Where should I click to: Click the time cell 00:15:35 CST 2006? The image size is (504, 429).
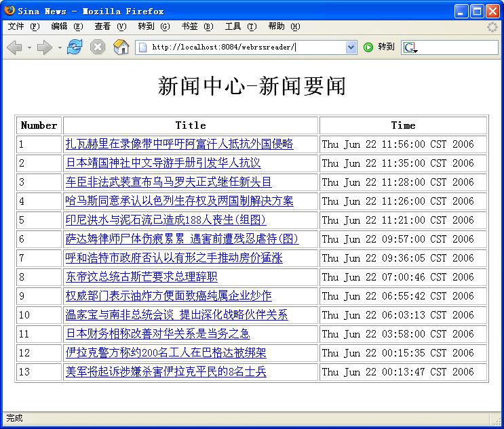pyautogui.click(x=403, y=352)
